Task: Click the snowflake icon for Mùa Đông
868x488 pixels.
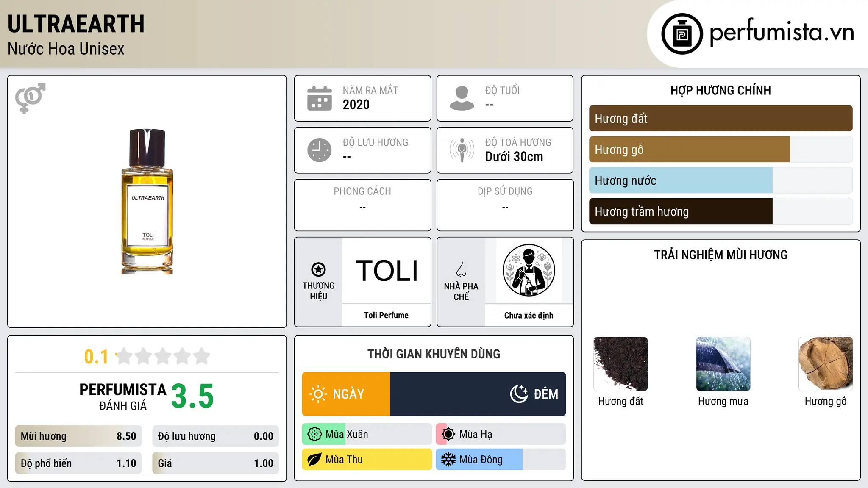Action: [448, 460]
